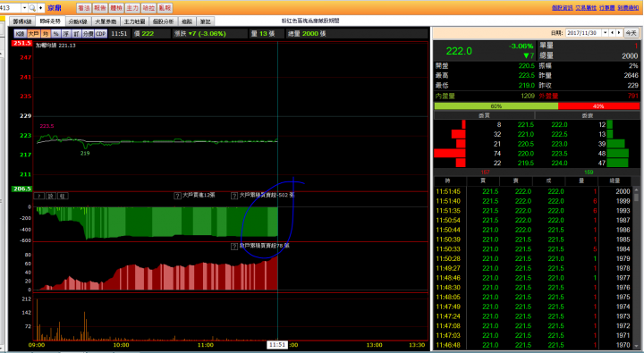Image resolution: width=644 pixels, height=353 pixels.
Task: Click the ? help icon beside 散戶累積買賣超
Action: click(234, 247)
